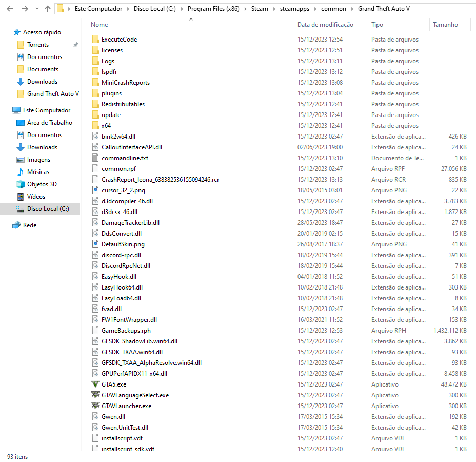Select the GameBackups.rph file icon

point(95,331)
